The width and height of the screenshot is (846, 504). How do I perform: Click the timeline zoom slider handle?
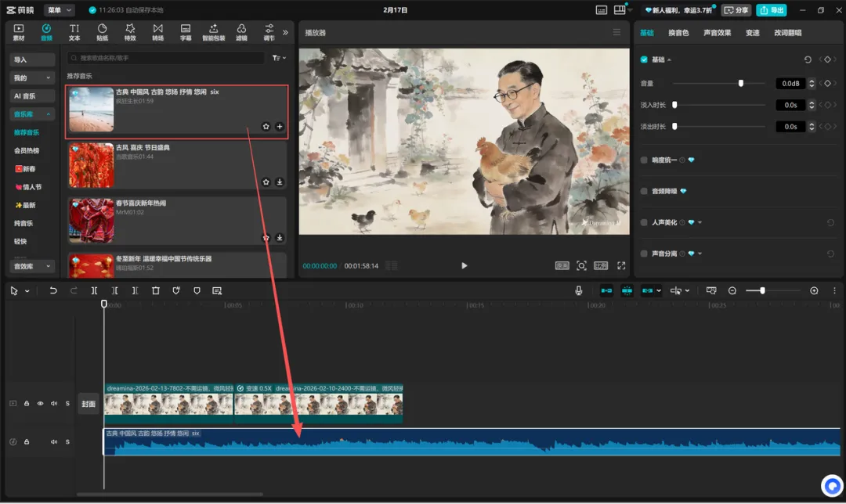point(762,290)
